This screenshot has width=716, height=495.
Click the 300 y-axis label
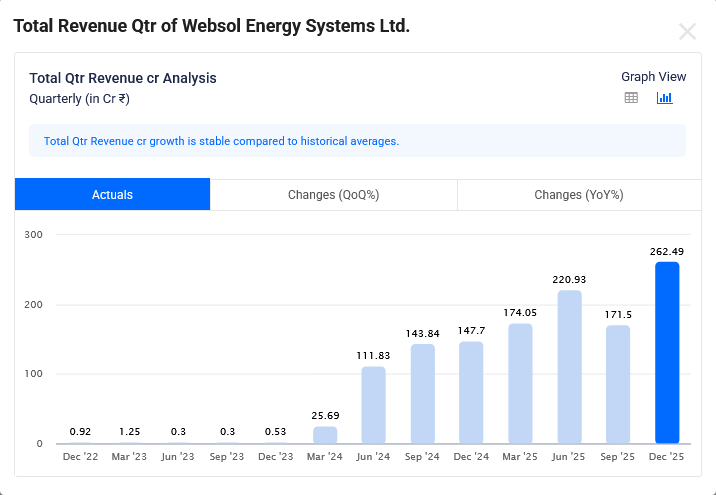[x=33, y=235]
